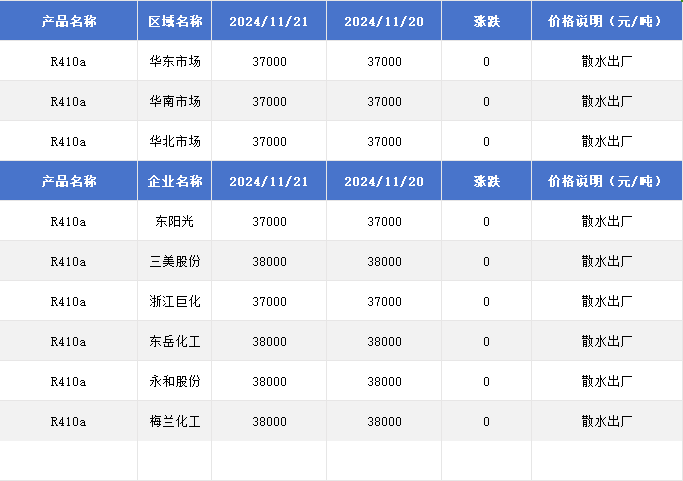Select the 华南市场 region cell
The height and width of the screenshot is (481, 683).
click(175, 102)
